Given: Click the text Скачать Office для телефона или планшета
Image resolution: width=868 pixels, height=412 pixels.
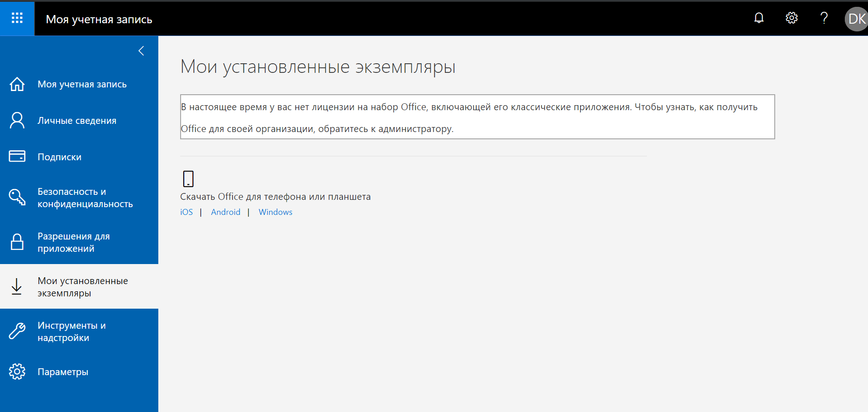Looking at the screenshot, I should 276,197.
